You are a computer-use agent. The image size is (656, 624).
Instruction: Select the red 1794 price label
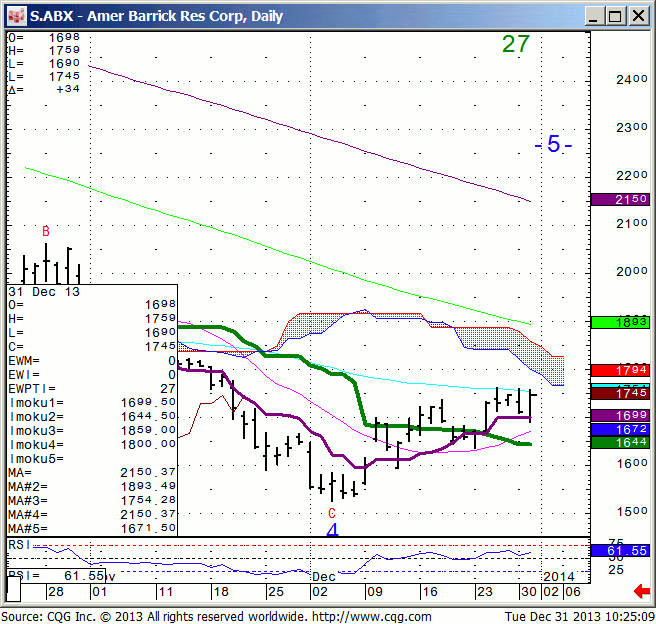tap(620, 371)
